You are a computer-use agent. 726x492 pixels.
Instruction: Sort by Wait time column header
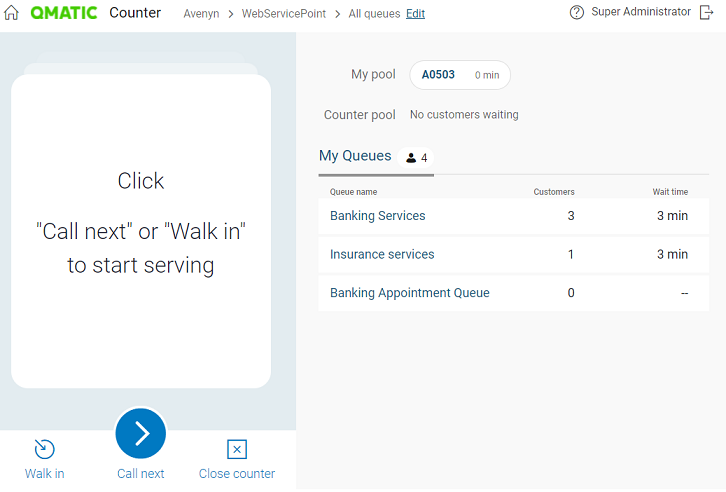(669, 192)
